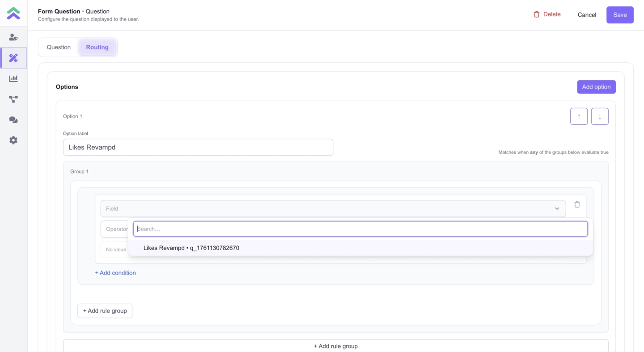
Task: Click the red Delete button
Action: coord(547,14)
